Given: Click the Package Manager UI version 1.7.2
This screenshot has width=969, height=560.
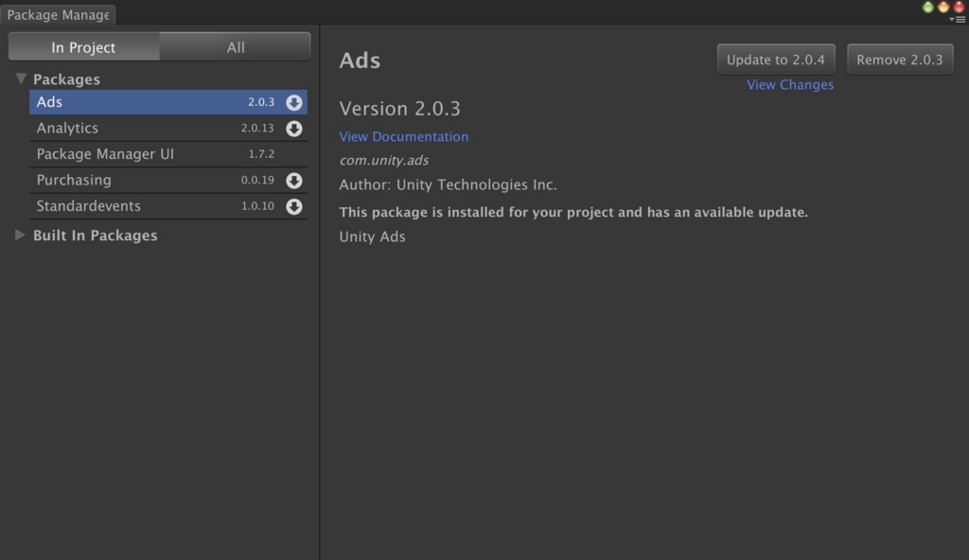Looking at the screenshot, I should (x=261, y=154).
